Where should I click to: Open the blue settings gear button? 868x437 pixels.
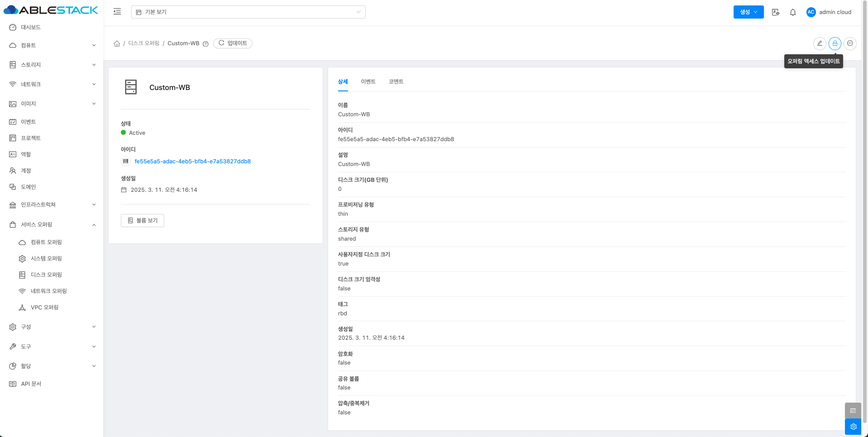pos(853,427)
